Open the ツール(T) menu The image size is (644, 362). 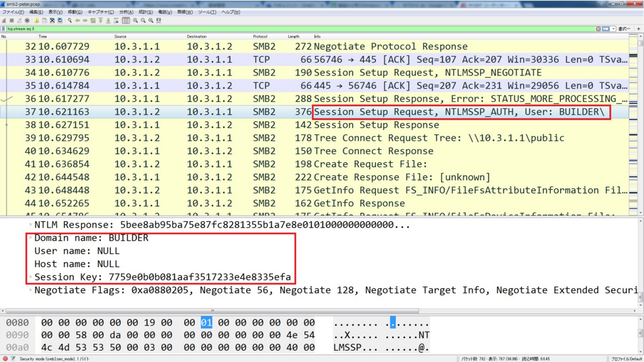pos(207,13)
